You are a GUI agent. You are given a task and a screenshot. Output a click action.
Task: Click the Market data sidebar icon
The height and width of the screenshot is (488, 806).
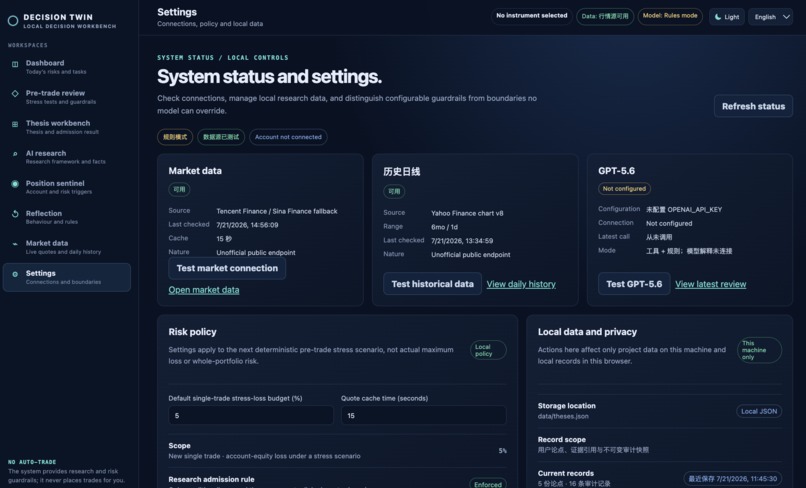point(15,244)
